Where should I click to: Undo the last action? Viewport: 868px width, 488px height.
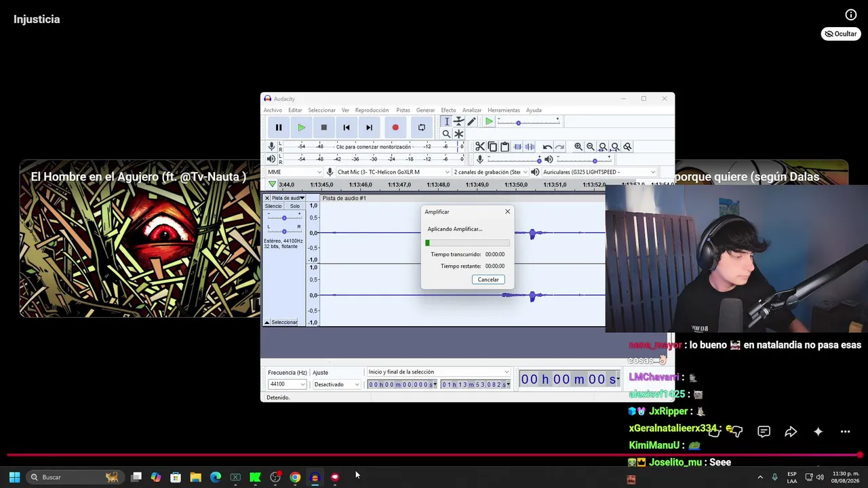pos(547,146)
